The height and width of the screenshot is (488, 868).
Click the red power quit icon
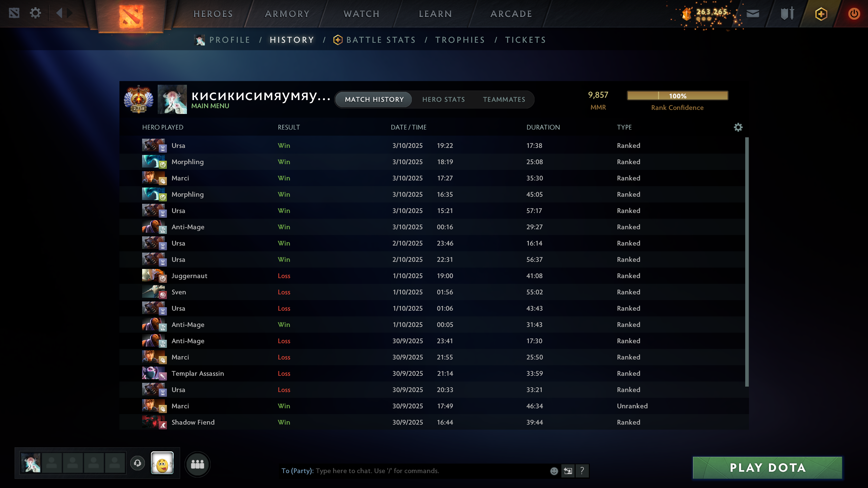pyautogui.click(x=854, y=14)
